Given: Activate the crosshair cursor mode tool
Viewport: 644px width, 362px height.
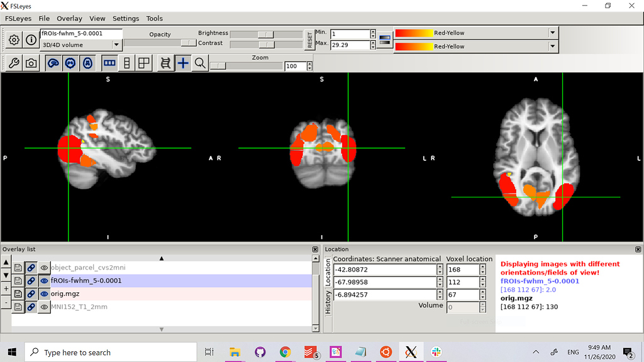Looking at the screenshot, I should (x=183, y=63).
